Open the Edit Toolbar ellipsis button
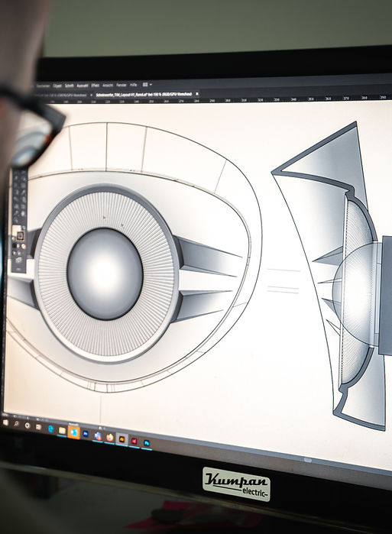 [18, 269]
